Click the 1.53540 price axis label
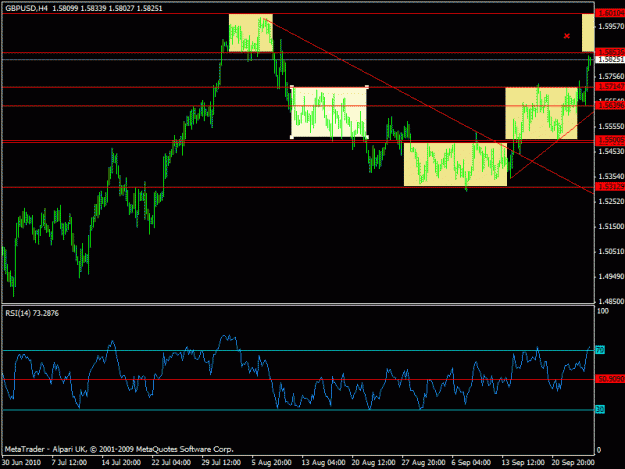 coord(611,176)
